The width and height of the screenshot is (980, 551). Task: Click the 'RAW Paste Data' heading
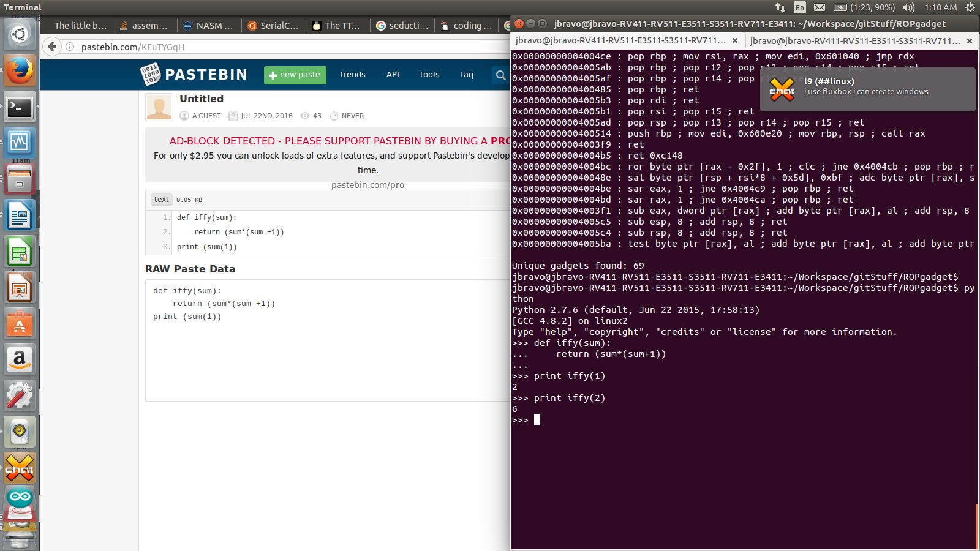click(x=190, y=269)
